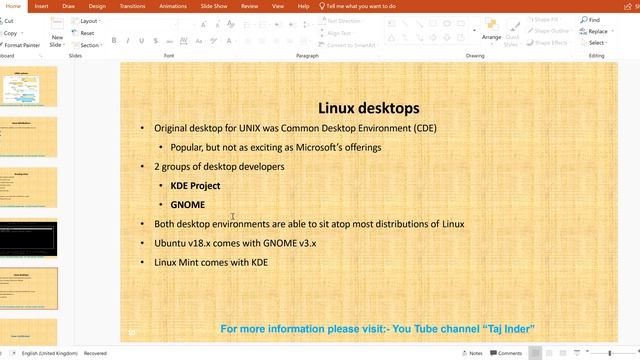Activate the Format Painter tool

(20, 45)
